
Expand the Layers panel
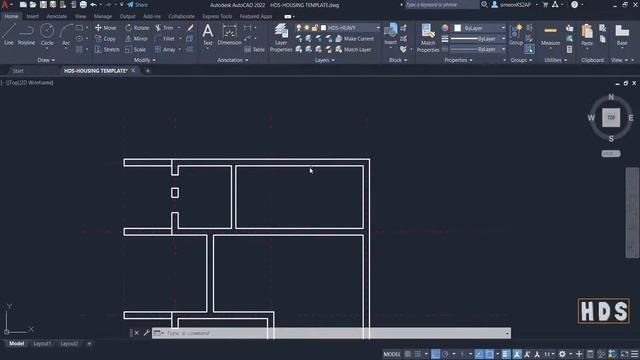pyautogui.click(x=324, y=60)
